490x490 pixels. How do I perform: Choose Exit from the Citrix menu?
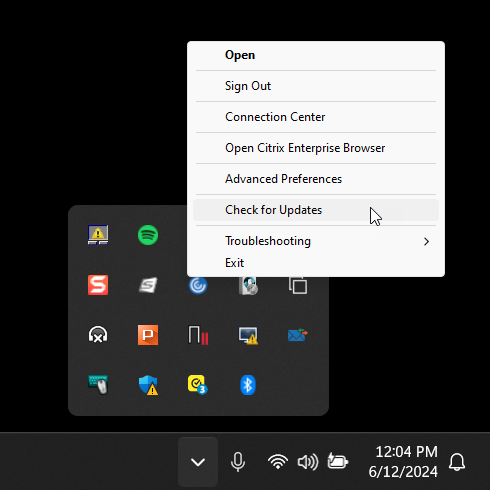click(316, 263)
